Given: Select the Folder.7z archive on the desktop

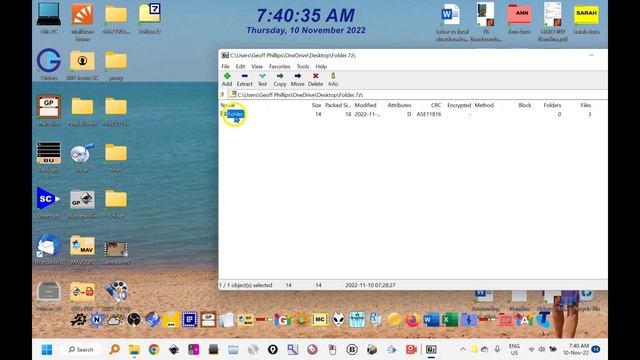Looking at the screenshot, I should pos(149,19).
